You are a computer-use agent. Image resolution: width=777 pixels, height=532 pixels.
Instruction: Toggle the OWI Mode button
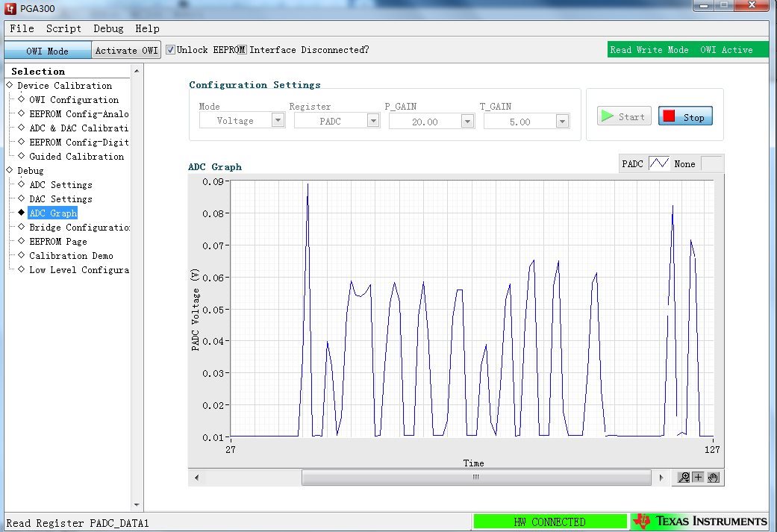[x=48, y=51]
